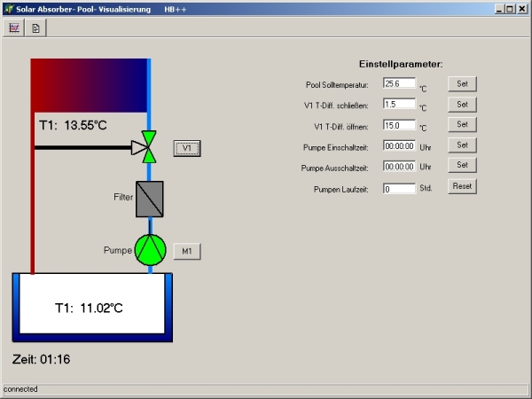Open the chart view toolbar icon
The image size is (532, 399).
[14, 28]
